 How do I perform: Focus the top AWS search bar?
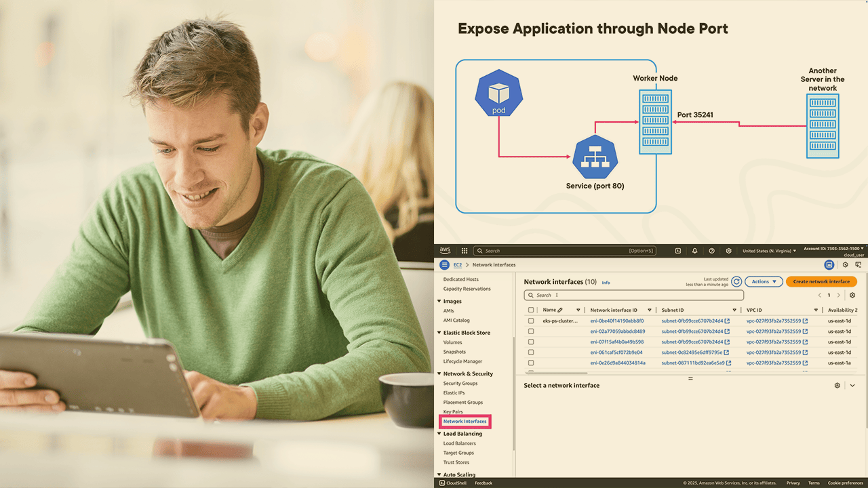tap(565, 251)
